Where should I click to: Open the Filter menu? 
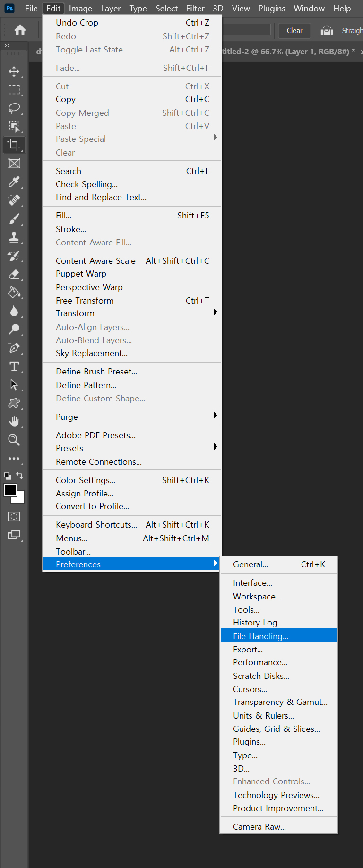click(x=195, y=9)
